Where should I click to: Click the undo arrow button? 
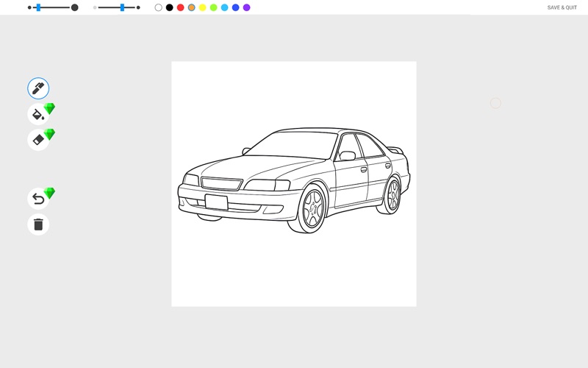pos(38,199)
